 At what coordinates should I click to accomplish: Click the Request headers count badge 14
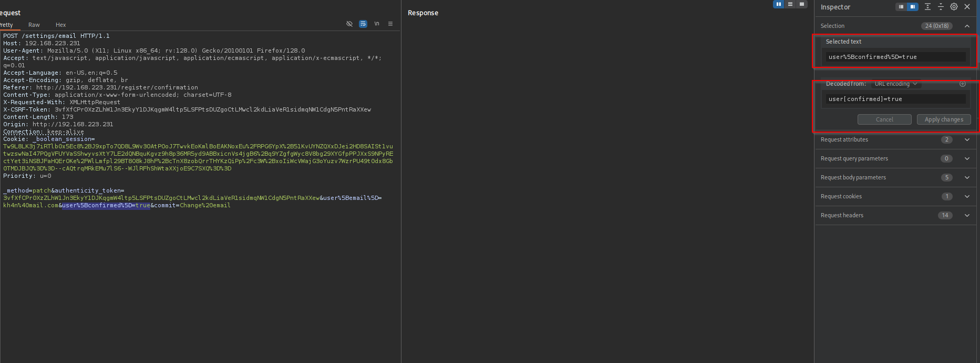(945, 215)
